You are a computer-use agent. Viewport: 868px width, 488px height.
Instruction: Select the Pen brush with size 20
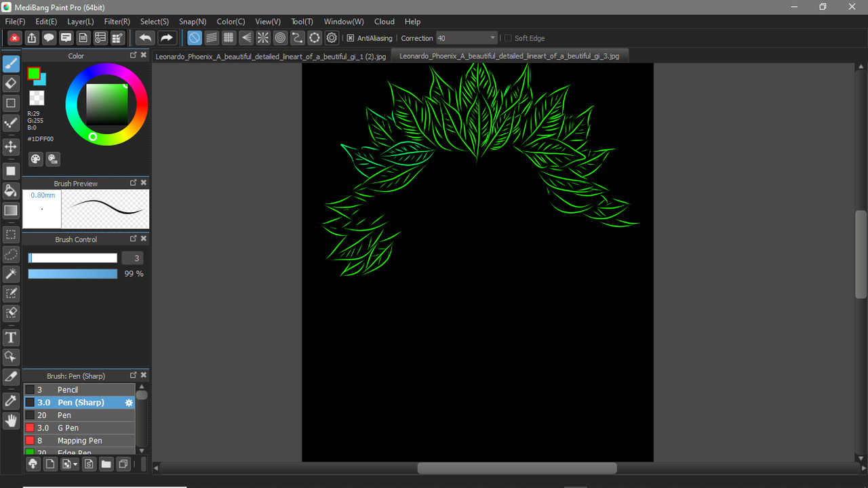79,415
